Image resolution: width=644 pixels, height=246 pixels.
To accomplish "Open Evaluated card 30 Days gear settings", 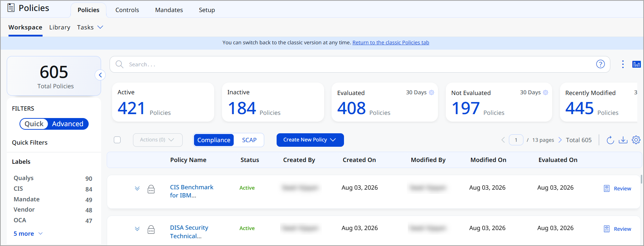I will pos(432,92).
